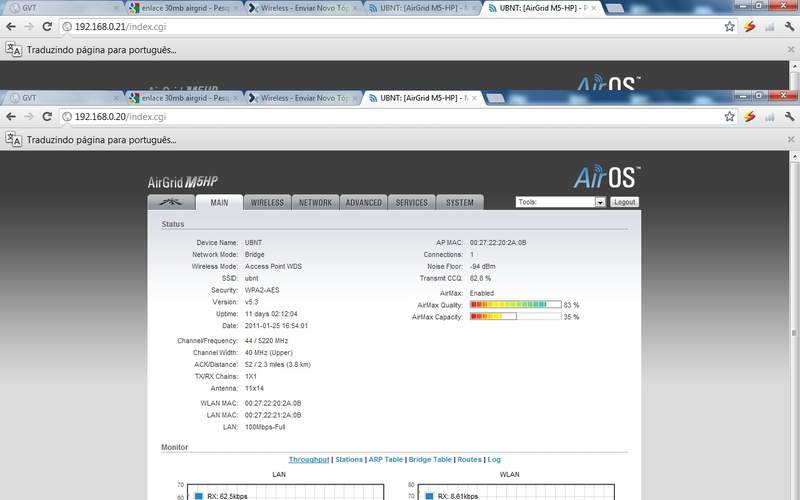Click the AirMax Capacity bar at 35%
Screen dimensions: 800x500
[515, 316]
